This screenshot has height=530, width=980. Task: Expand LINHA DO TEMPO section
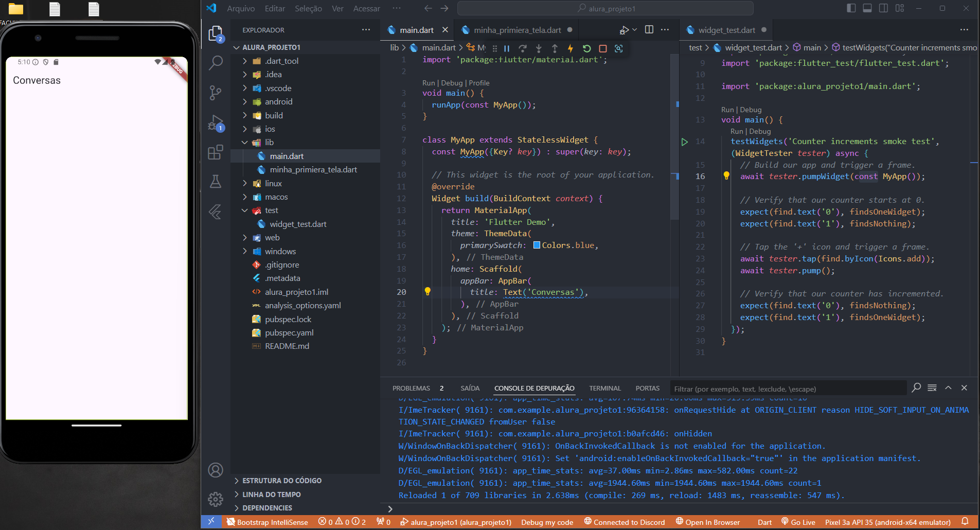coord(306,494)
